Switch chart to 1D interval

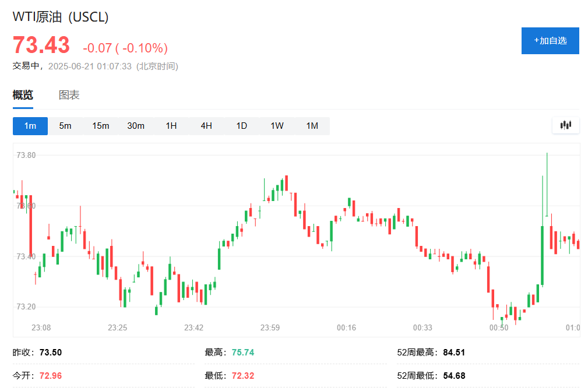[x=241, y=126]
